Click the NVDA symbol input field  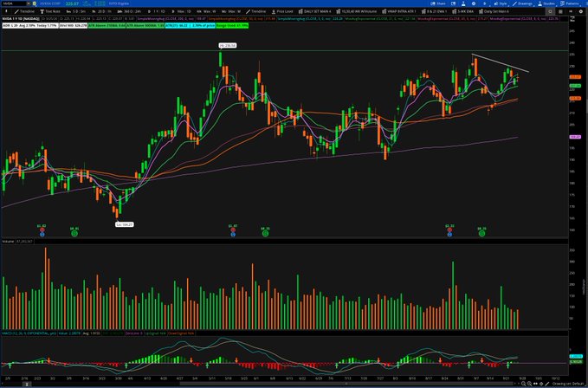14,3
